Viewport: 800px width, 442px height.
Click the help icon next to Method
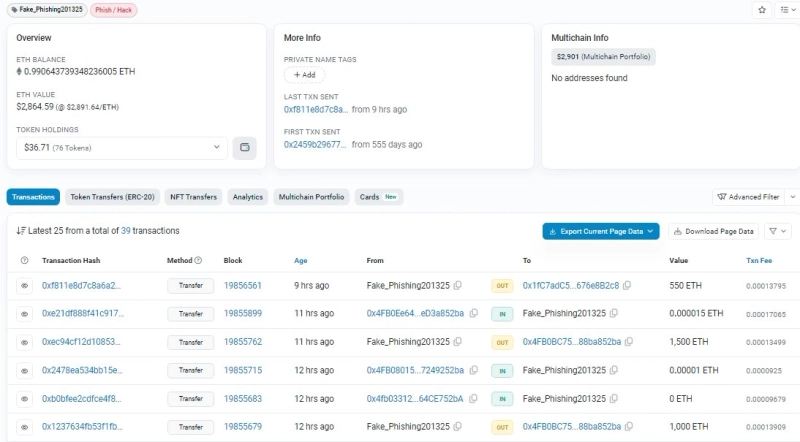pos(198,261)
